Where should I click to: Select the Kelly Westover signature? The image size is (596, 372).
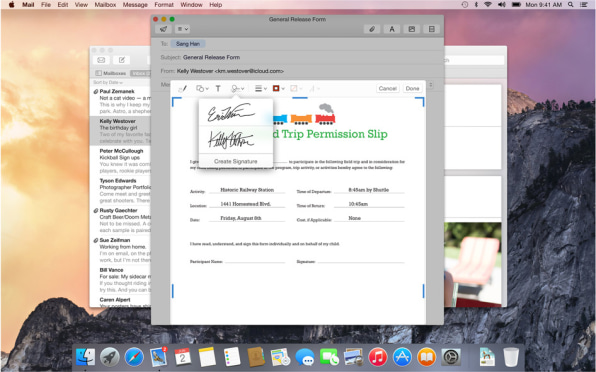[x=231, y=140]
